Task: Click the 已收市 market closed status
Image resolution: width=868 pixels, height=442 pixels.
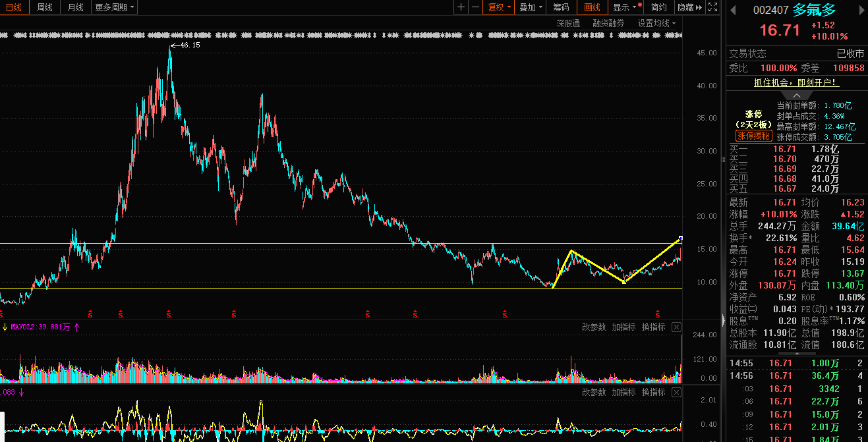Action: [850, 54]
